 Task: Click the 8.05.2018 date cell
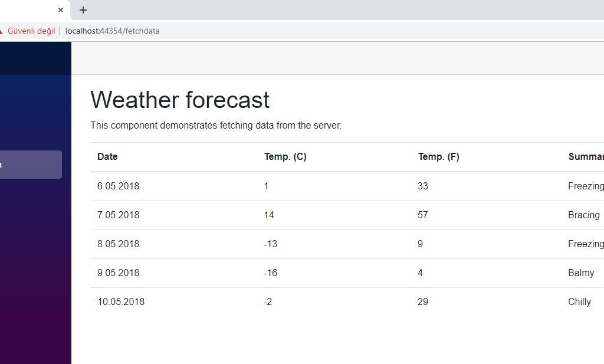(118, 244)
